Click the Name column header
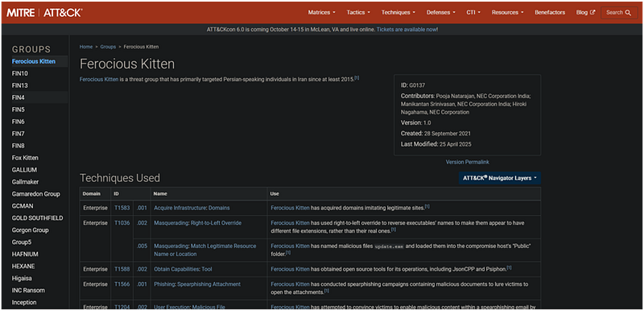Screen dimensions: 644x311 (x=160, y=193)
